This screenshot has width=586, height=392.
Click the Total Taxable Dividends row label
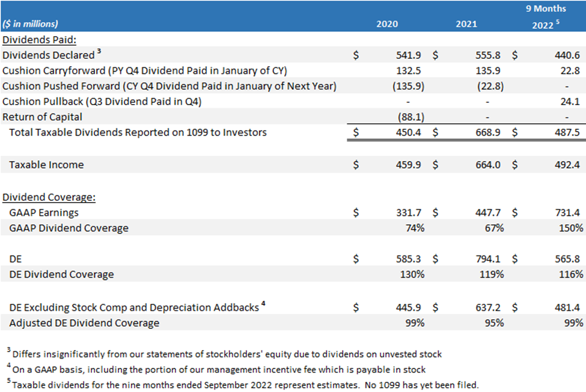138,132
